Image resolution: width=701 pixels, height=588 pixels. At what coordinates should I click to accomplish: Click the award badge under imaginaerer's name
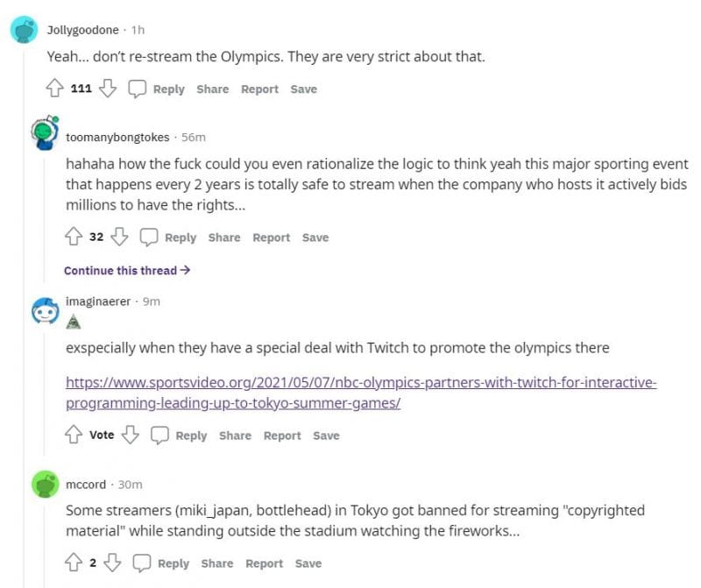click(x=74, y=321)
